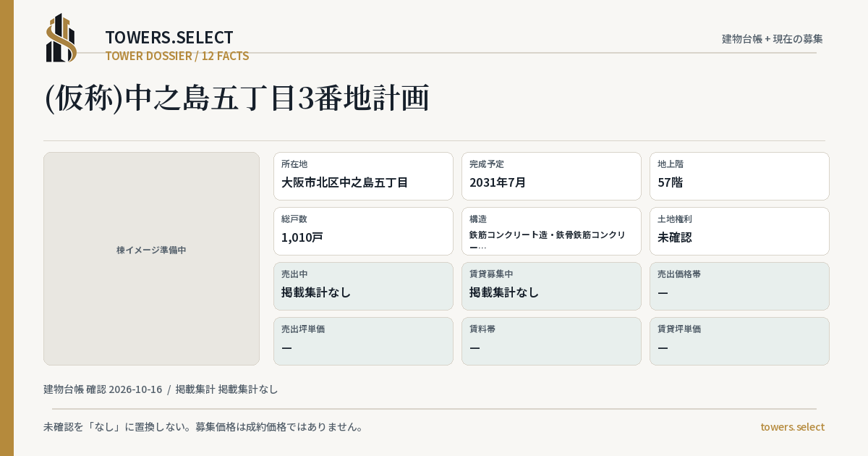The height and width of the screenshot is (456, 868).
Task: Open the towers.select footer link
Action: [792, 427]
